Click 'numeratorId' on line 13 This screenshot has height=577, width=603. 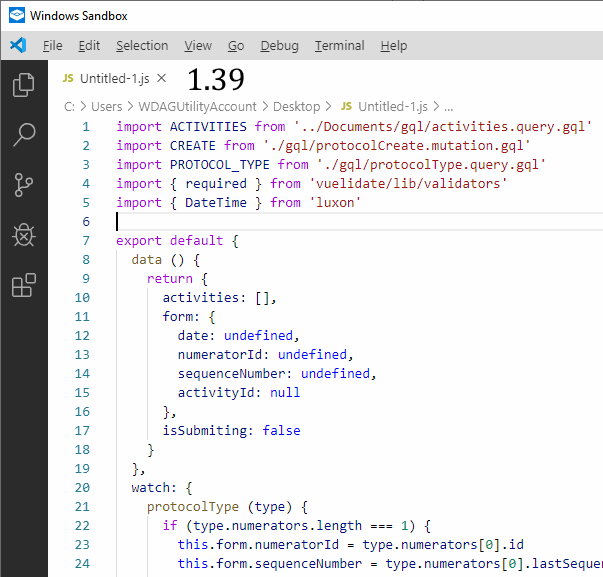pos(220,355)
